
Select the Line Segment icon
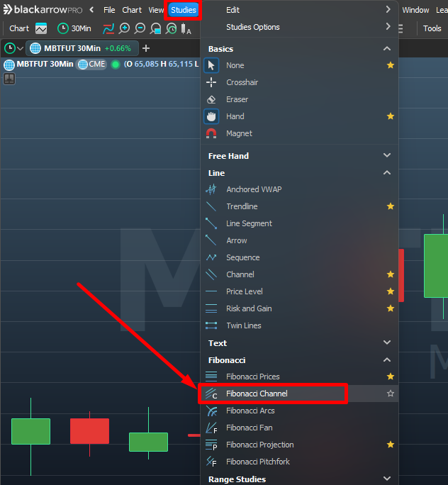[211, 223]
